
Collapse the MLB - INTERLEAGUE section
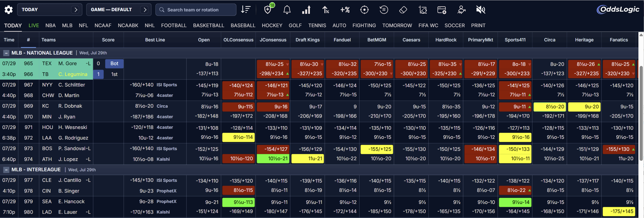[6, 170]
